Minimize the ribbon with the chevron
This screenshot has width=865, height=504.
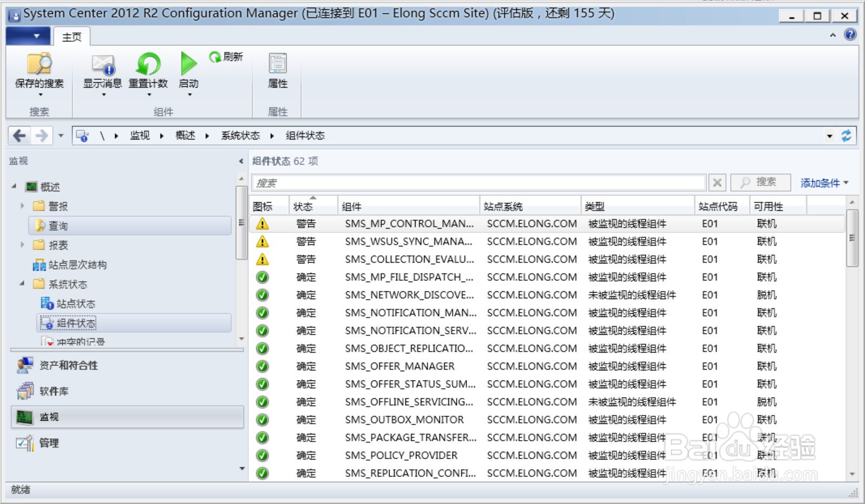(x=833, y=35)
